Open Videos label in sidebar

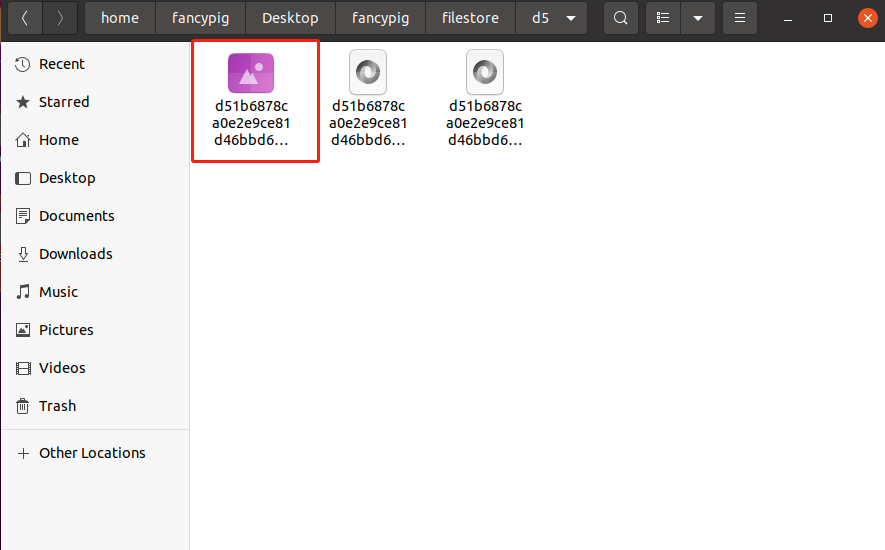tap(62, 368)
